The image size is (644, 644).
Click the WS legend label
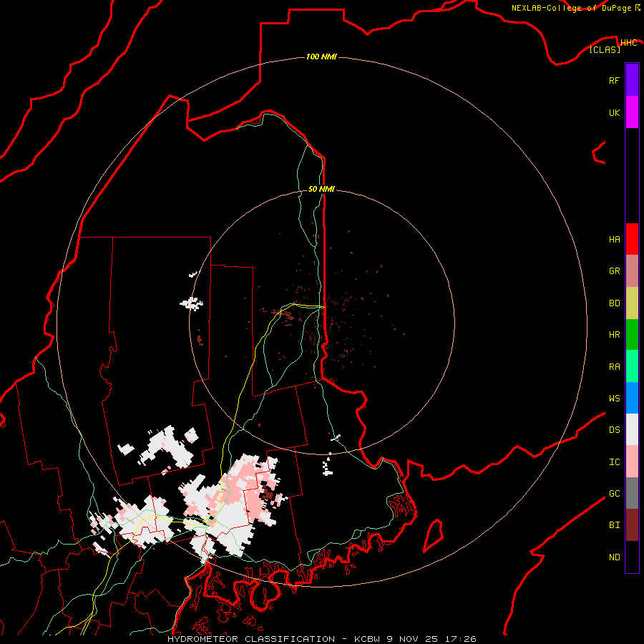coord(614,398)
